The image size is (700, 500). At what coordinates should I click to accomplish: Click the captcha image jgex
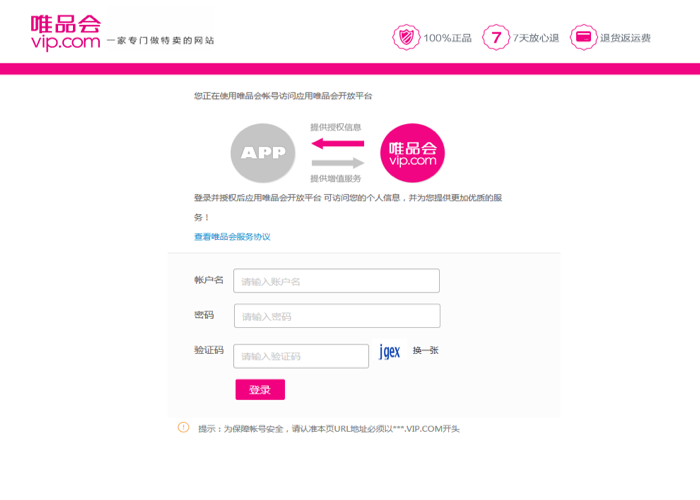tap(390, 352)
